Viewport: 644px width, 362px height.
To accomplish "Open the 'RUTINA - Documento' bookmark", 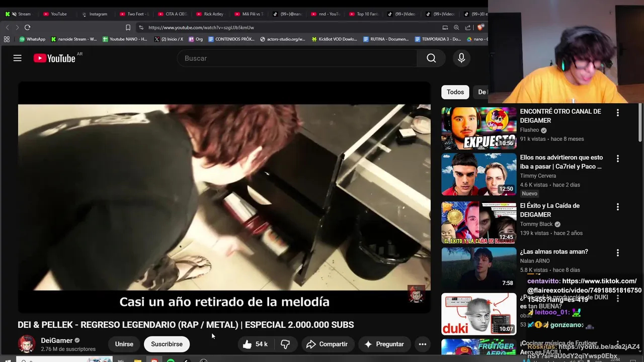I will (386, 39).
